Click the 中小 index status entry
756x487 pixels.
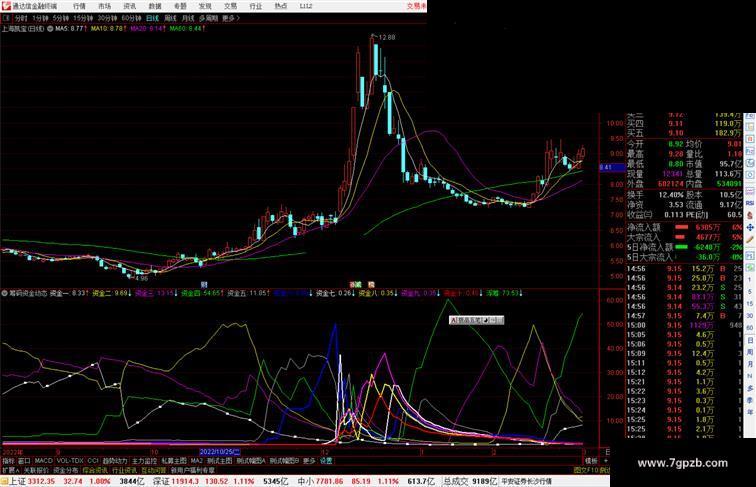click(366, 481)
